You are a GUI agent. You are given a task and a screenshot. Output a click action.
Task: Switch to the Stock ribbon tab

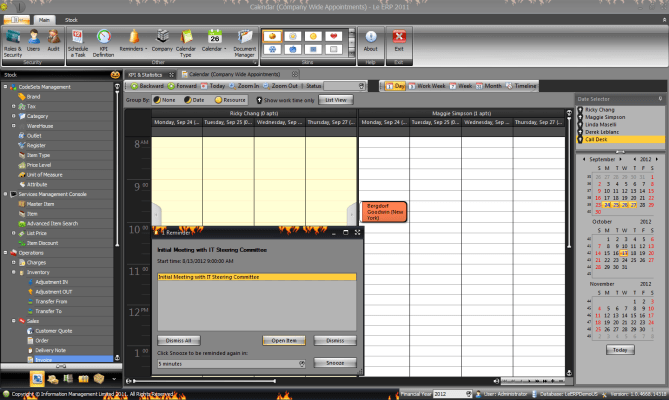(73, 19)
